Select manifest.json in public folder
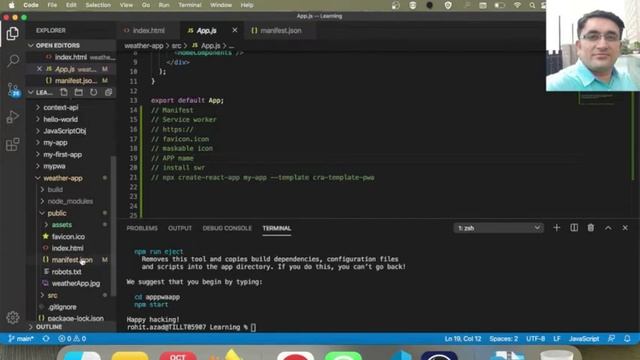Screen dimensions: 640x360 [72, 260]
